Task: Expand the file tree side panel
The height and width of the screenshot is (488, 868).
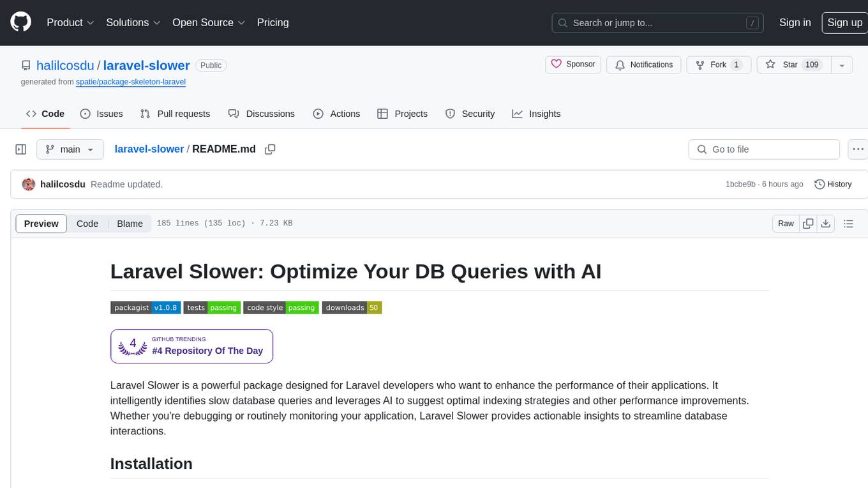Action: [21, 149]
